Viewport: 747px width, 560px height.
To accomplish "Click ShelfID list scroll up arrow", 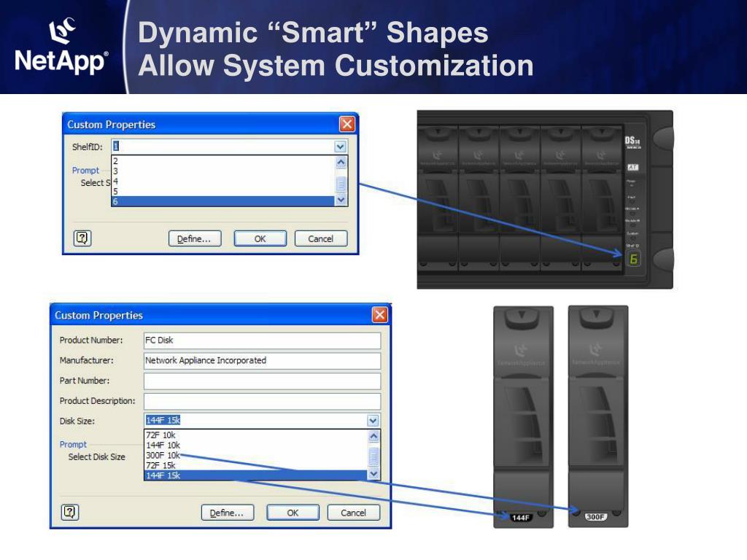I will (341, 162).
